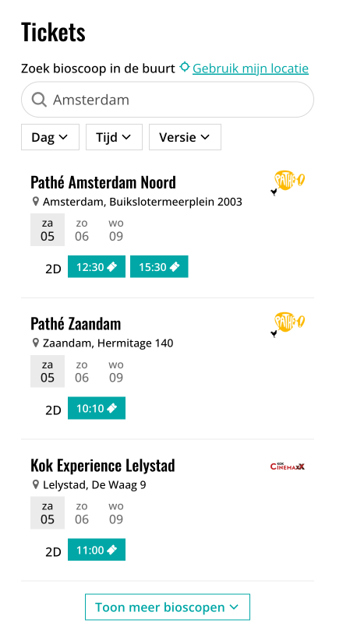Click map pin beside Buikslotermeerplein address
343x644 pixels.
click(36, 202)
